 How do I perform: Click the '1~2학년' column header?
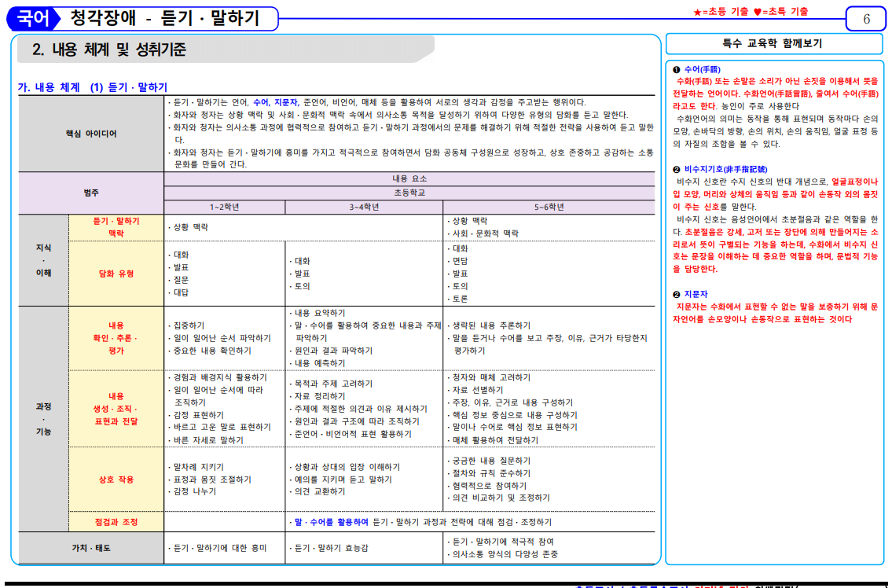(x=224, y=208)
